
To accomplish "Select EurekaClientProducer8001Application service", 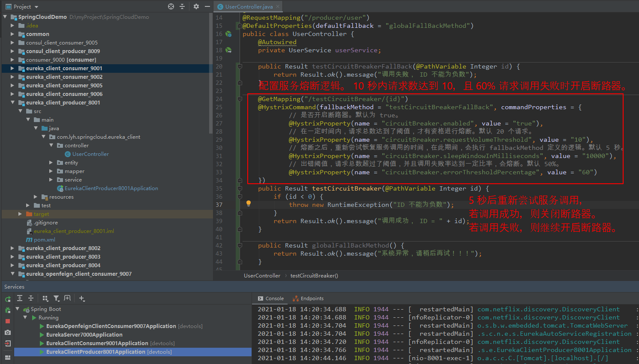I will (96, 352).
